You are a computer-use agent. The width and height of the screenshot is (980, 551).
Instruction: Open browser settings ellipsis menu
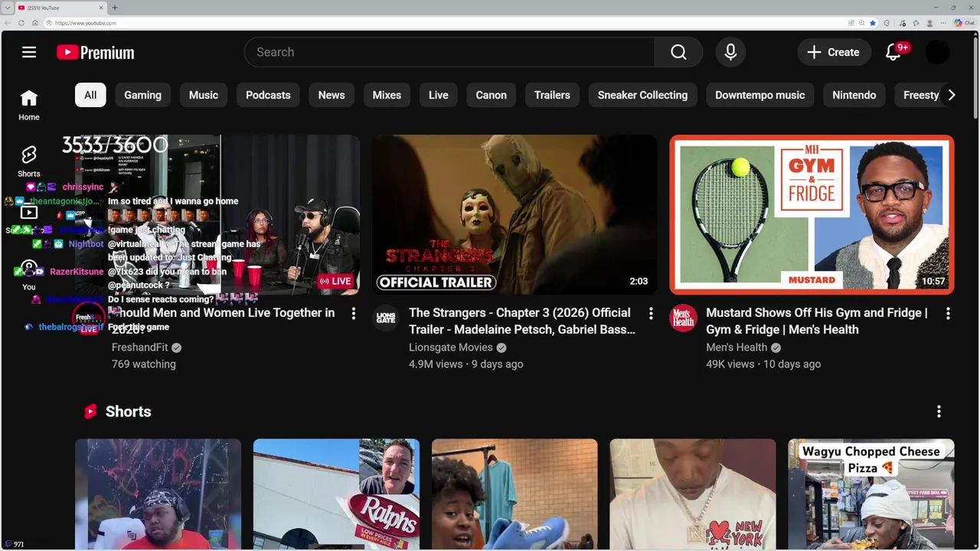point(943,23)
